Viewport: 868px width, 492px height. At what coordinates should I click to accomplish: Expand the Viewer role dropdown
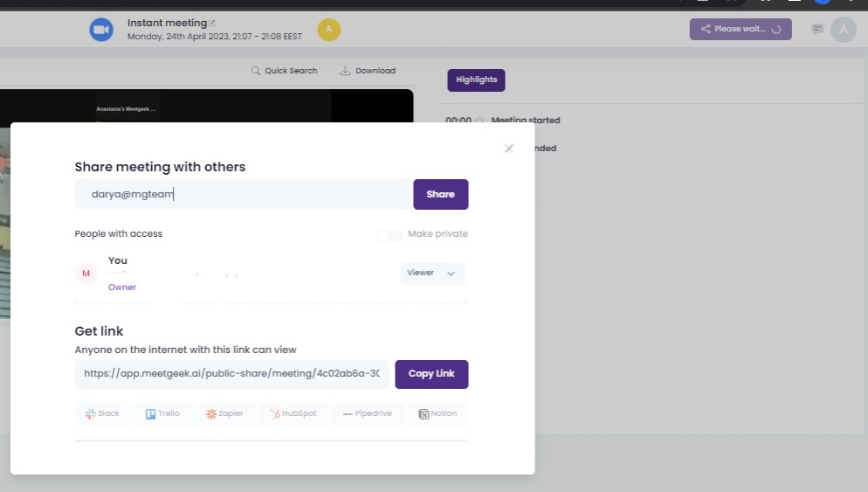(x=432, y=274)
